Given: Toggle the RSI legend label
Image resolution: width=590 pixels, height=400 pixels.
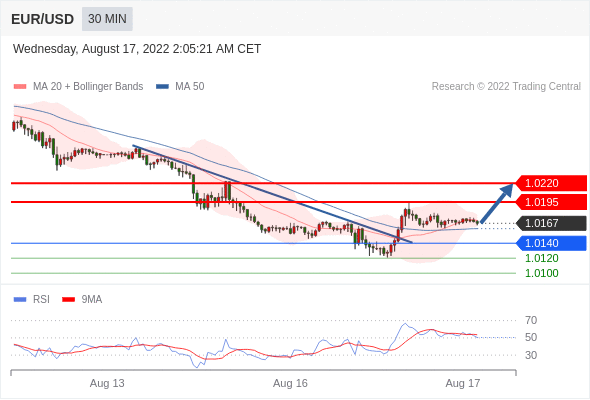Looking at the screenshot, I should tap(41, 300).
